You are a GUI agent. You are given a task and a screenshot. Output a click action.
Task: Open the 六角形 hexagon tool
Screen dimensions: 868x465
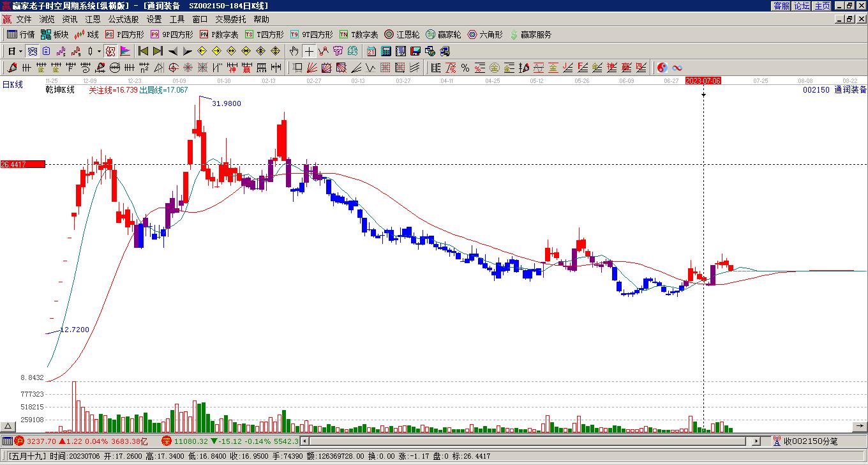485,34
